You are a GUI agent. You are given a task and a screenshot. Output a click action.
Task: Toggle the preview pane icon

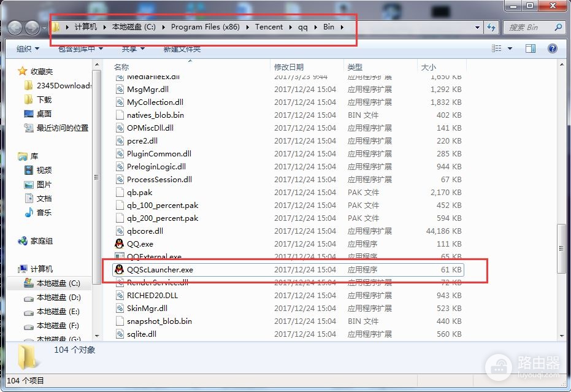coord(530,48)
